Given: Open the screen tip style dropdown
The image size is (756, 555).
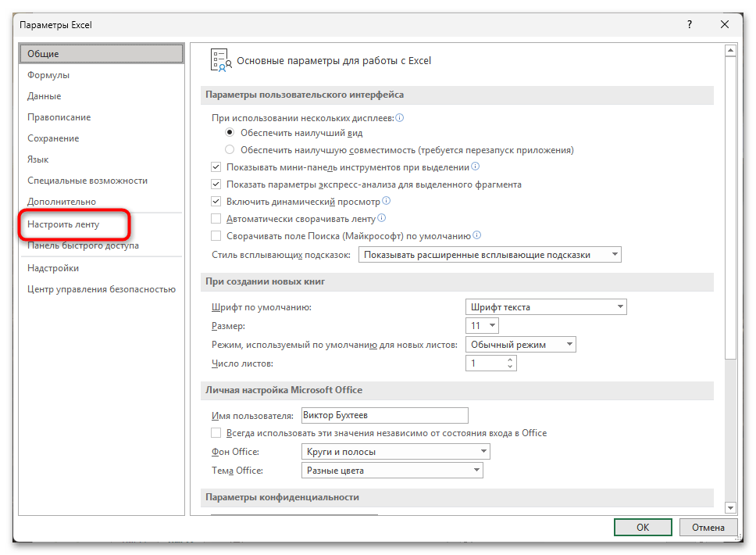Looking at the screenshot, I should (x=615, y=254).
